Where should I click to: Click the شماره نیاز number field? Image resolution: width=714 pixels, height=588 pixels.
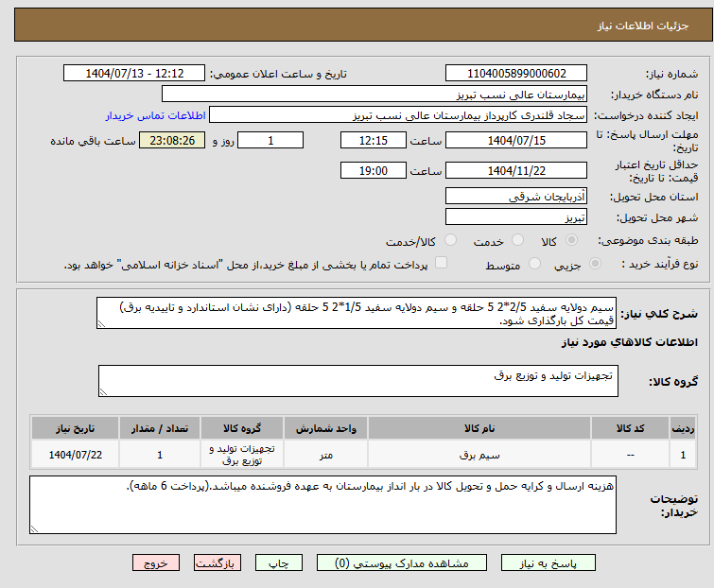coord(516,74)
